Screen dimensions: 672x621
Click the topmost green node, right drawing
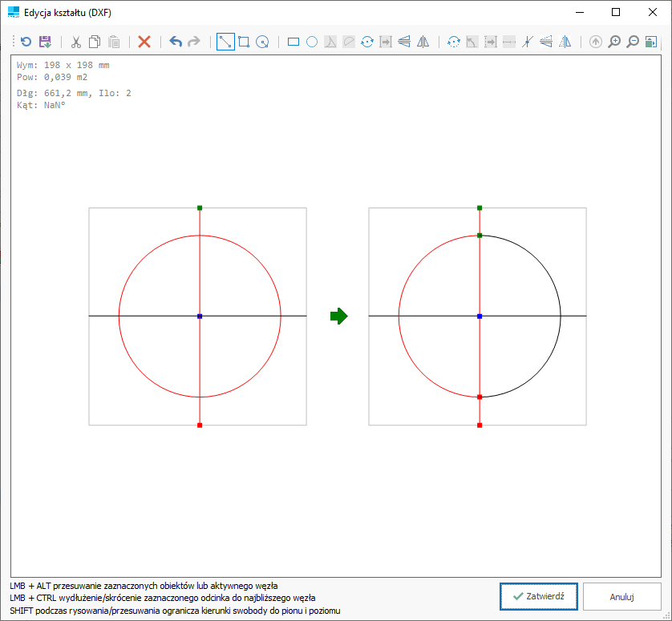point(480,208)
